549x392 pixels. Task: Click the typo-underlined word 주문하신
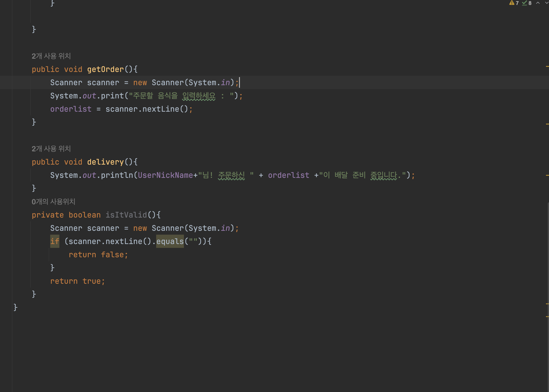tap(231, 175)
